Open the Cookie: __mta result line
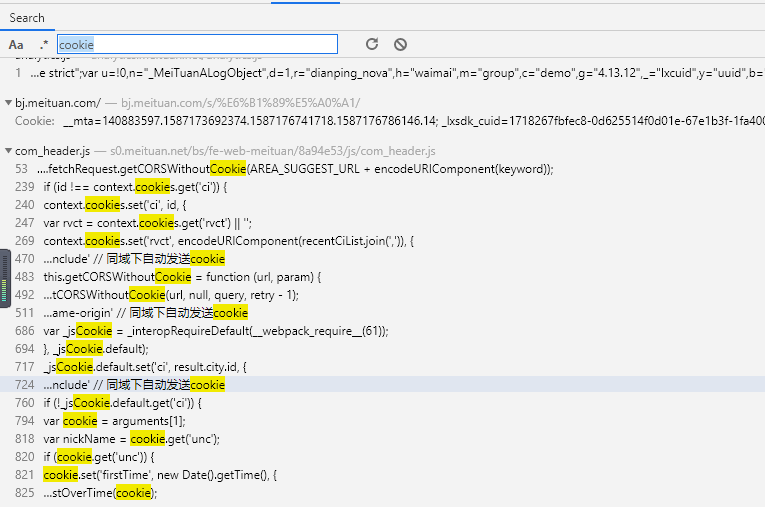The image size is (765, 507). coord(382,121)
